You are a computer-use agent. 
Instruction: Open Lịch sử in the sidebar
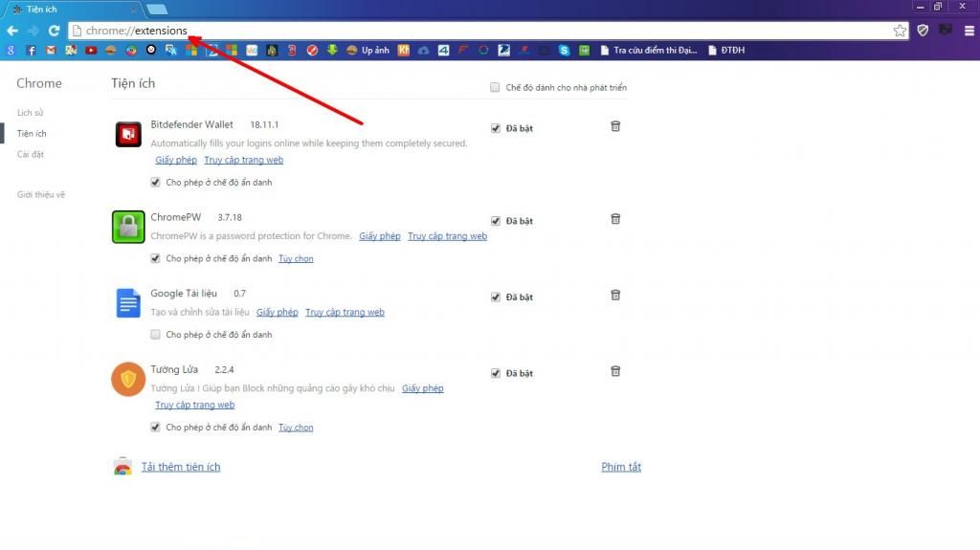tap(30, 113)
